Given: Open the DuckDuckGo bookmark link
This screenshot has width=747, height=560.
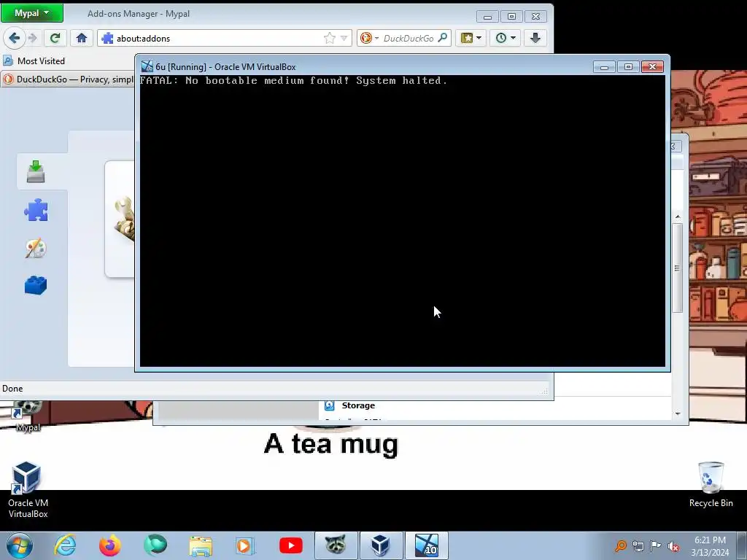Looking at the screenshot, I should (x=68, y=79).
